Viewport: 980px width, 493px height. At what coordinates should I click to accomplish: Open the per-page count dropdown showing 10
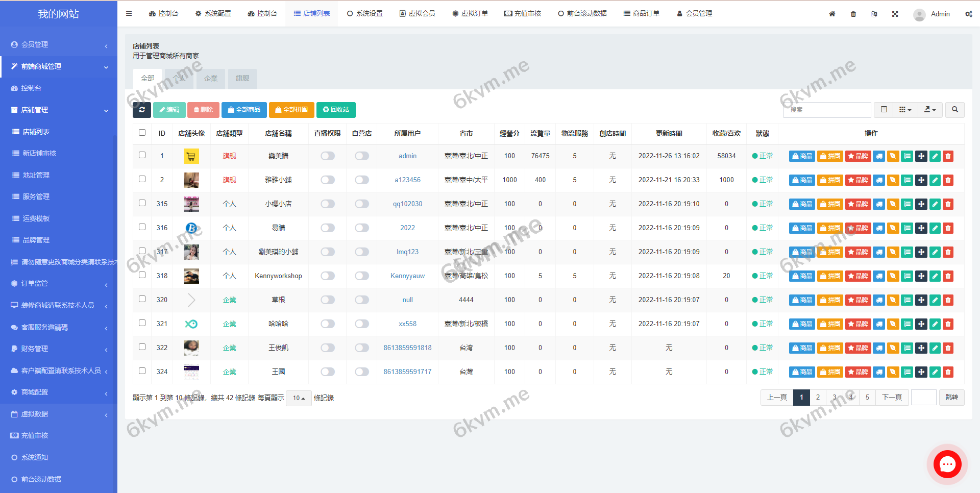tap(299, 398)
